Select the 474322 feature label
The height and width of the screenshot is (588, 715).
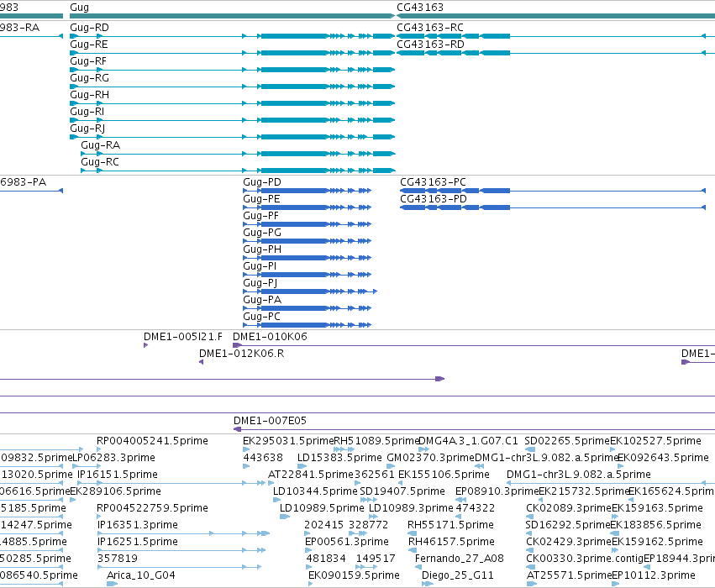(476, 508)
